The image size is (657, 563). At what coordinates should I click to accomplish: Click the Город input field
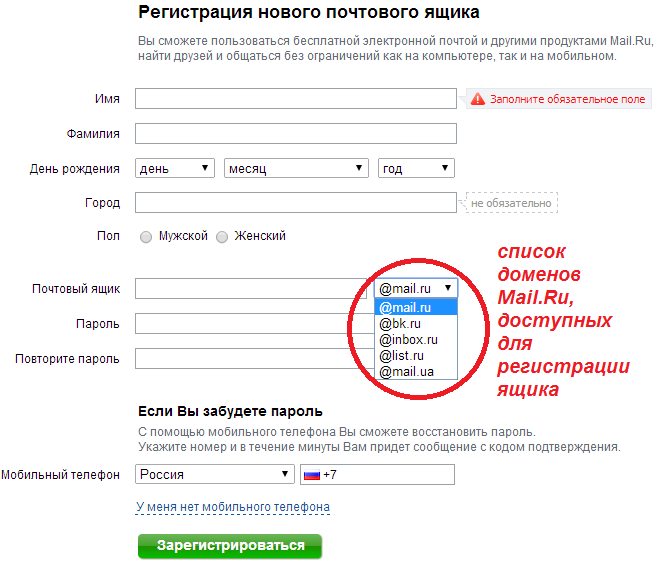(x=295, y=203)
